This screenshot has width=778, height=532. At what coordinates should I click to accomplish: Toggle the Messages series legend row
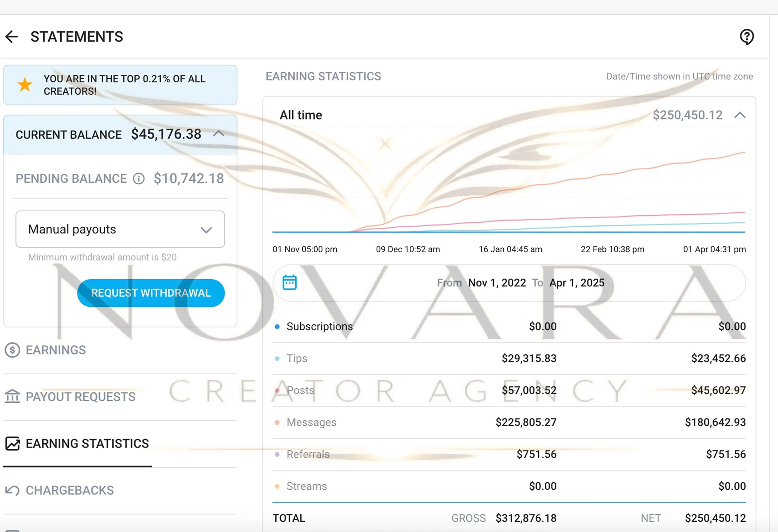coord(311,423)
